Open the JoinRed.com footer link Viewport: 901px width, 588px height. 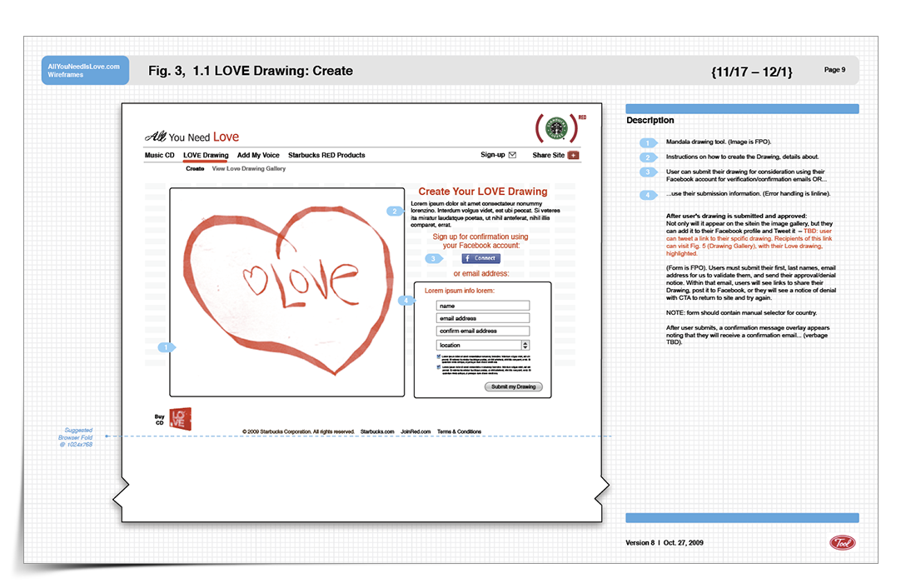(416, 431)
